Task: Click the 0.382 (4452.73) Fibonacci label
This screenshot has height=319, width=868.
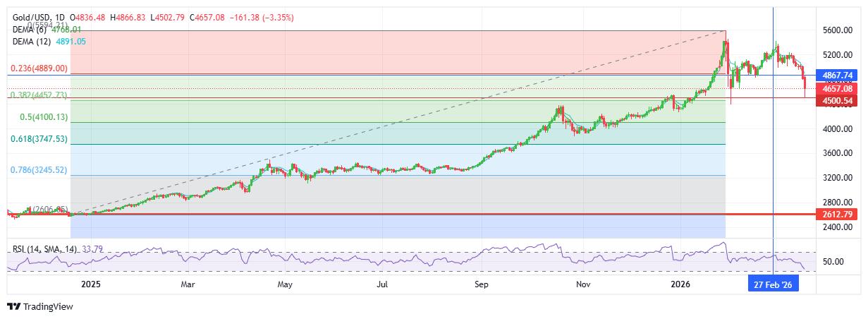Action: tap(39, 95)
